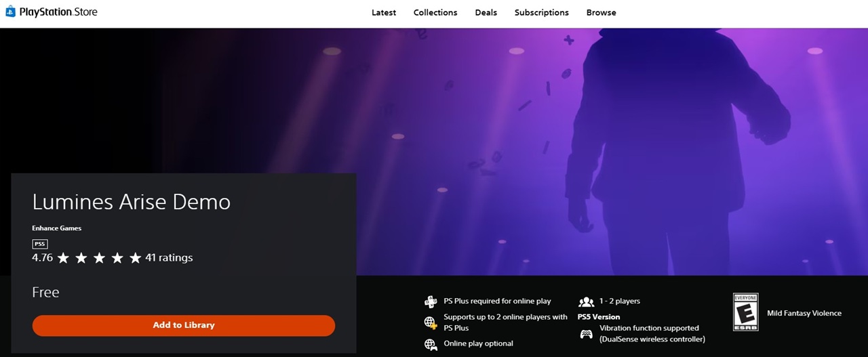Image resolution: width=868 pixels, height=357 pixels.
Task: Click the PS5 Version label
Action: [599, 317]
